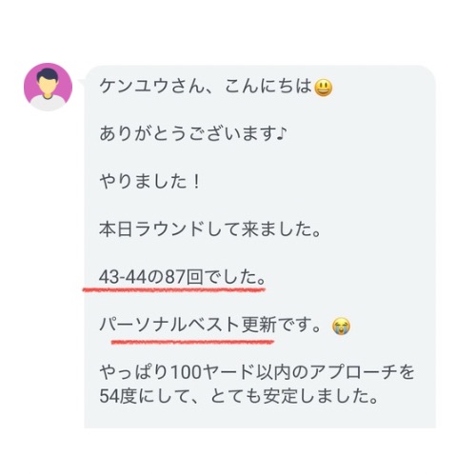Click the やりました！ text line

(149, 182)
